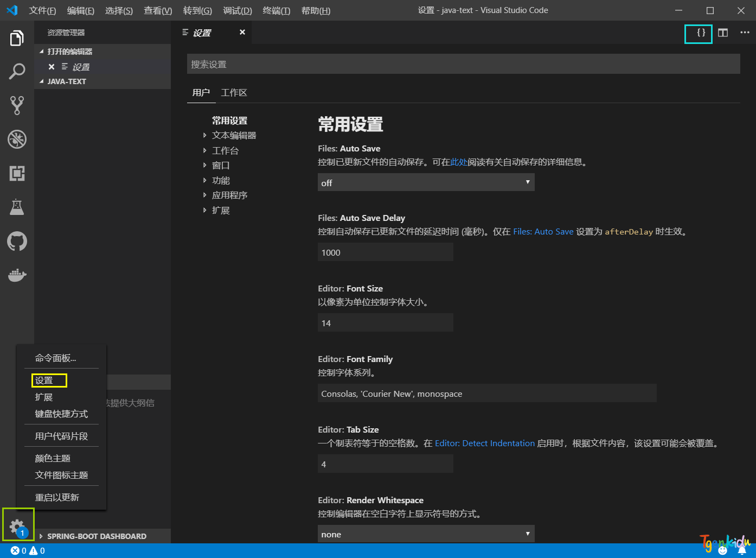Open the 查看(V) menu
Image resolution: width=756 pixels, height=558 pixels.
(x=158, y=10)
